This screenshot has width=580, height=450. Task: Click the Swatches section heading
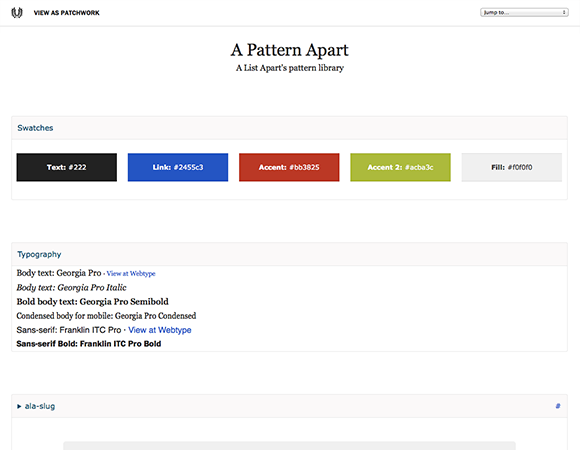(x=36, y=128)
